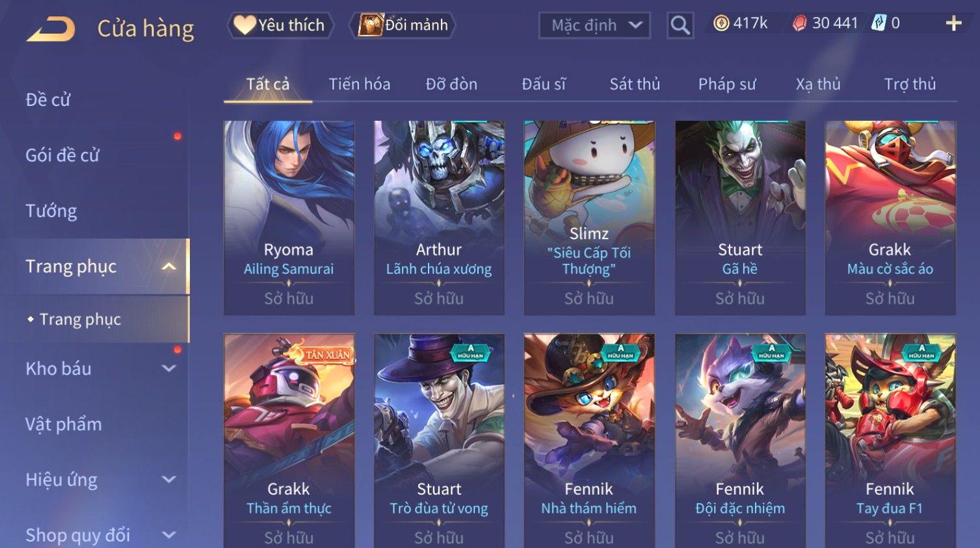The height and width of the screenshot is (548, 980).
Task: Click the red ruby currency icon
Action: coord(799,23)
